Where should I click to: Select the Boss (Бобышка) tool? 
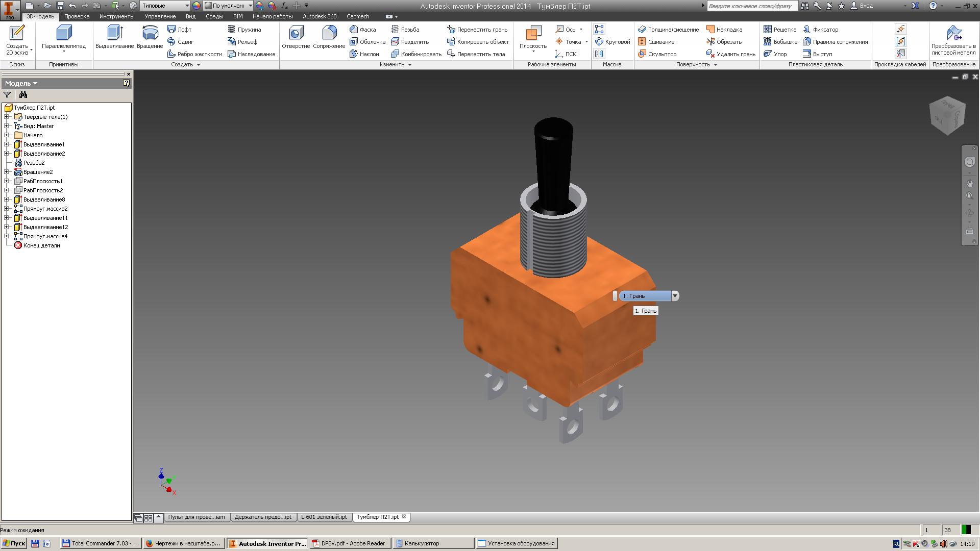point(780,42)
